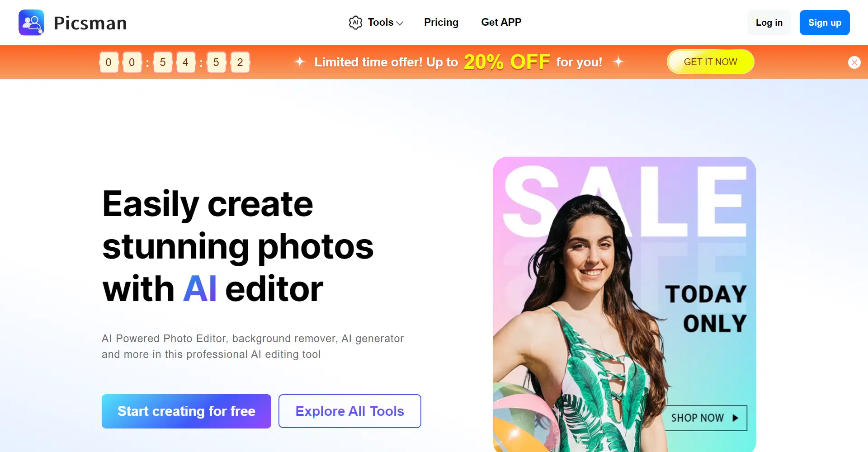Open the Tools menu
The image size is (868, 452).
[x=376, y=23]
